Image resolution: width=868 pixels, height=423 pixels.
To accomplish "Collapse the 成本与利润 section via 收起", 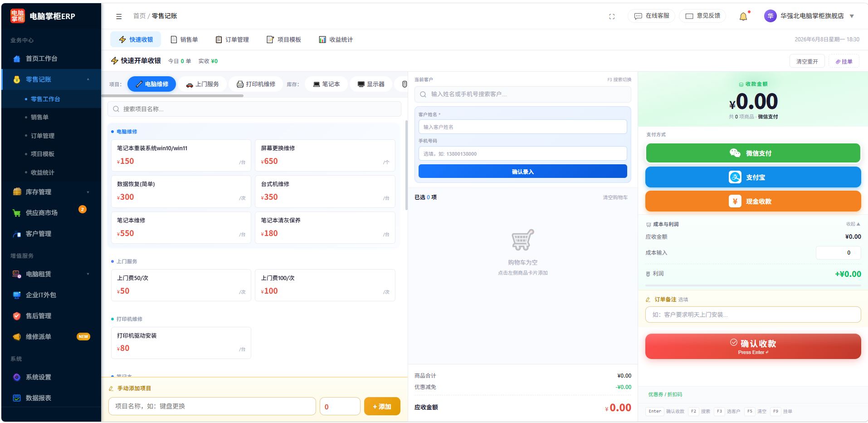I will pyautogui.click(x=853, y=224).
